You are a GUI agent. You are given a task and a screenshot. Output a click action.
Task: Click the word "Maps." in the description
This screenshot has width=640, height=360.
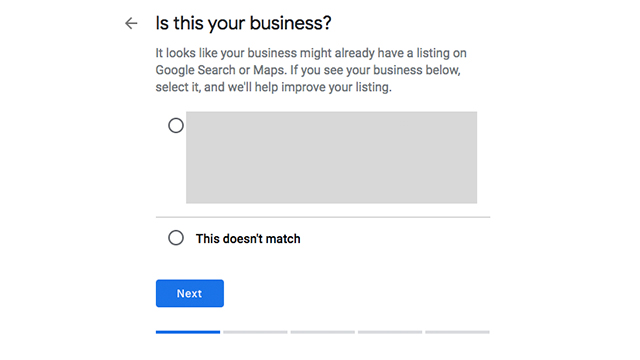click(270, 70)
